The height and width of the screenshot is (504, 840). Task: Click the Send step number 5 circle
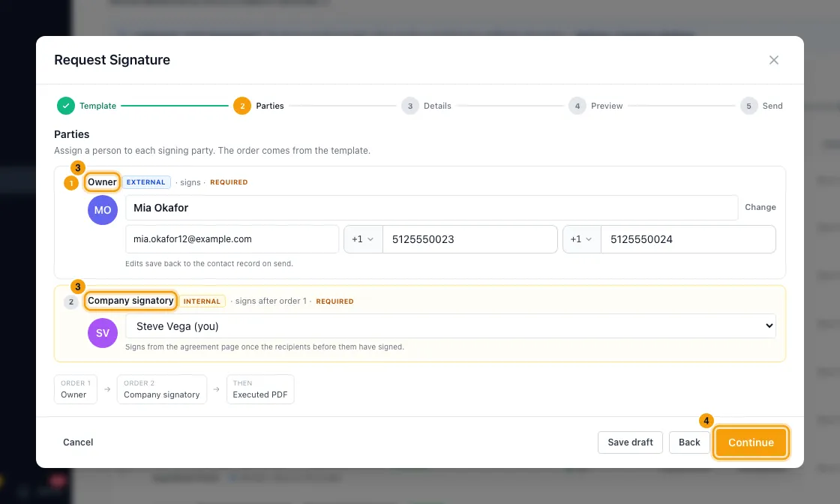748,106
